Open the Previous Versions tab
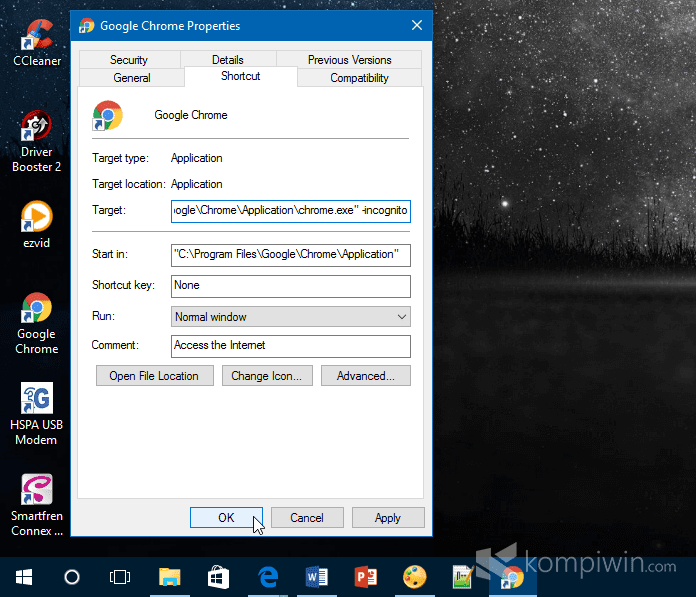The height and width of the screenshot is (597, 696). coord(349,60)
